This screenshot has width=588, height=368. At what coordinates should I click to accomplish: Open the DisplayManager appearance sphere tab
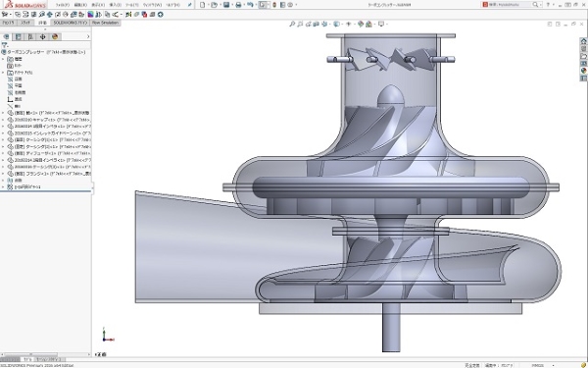point(55,37)
